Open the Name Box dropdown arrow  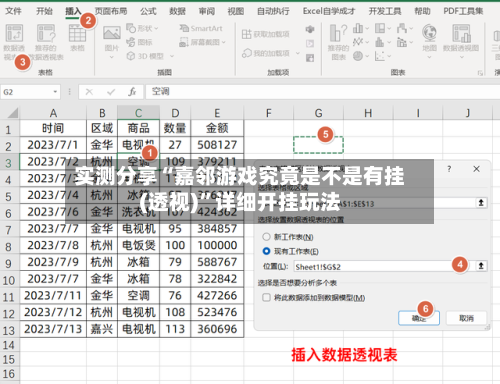[55, 92]
